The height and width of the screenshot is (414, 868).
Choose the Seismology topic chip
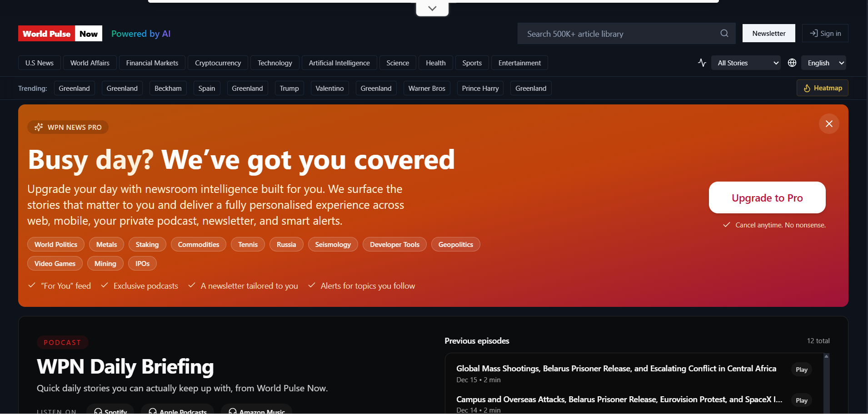[x=333, y=244]
